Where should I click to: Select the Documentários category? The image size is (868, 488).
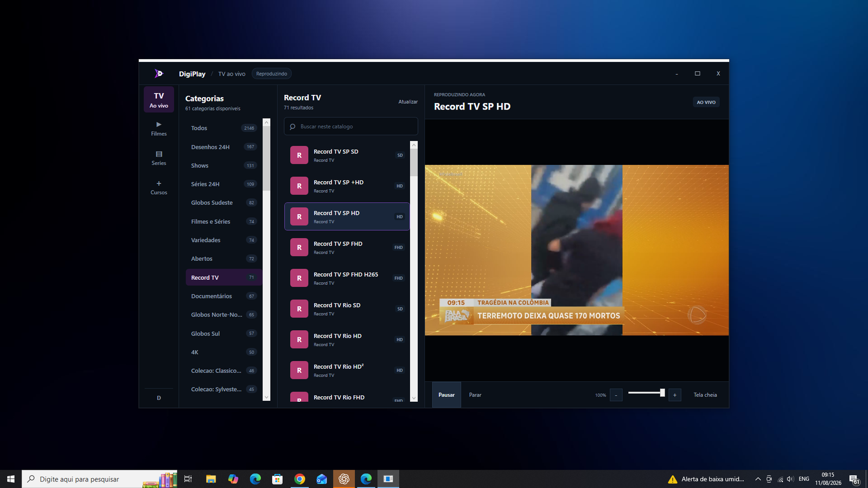(224, 296)
